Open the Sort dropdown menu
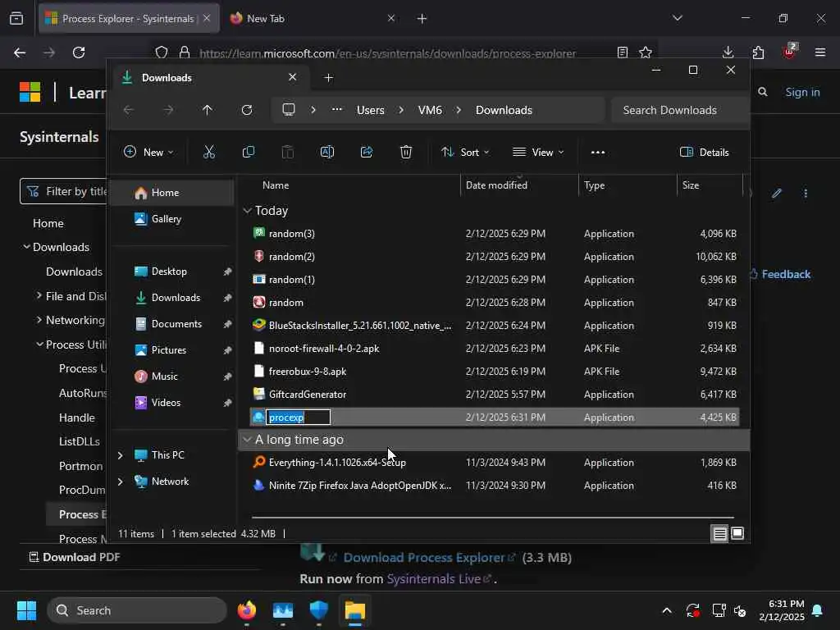 tap(465, 152)
